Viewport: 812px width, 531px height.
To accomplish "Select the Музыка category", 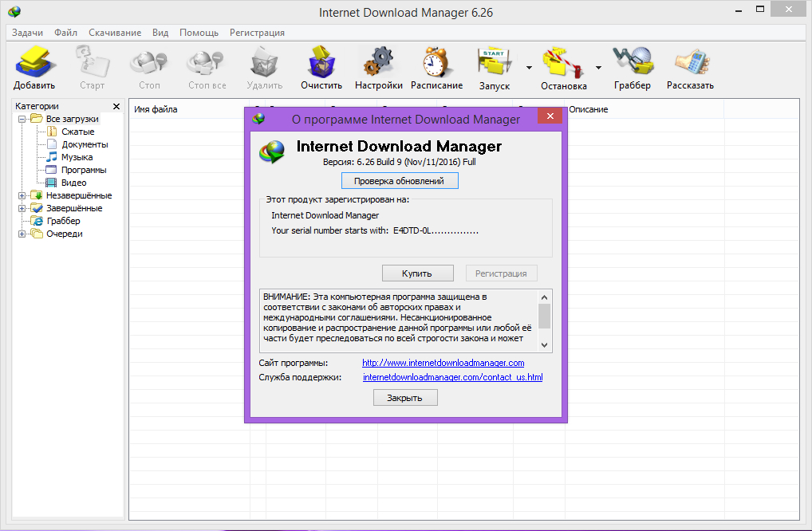I will pos(77,157).
